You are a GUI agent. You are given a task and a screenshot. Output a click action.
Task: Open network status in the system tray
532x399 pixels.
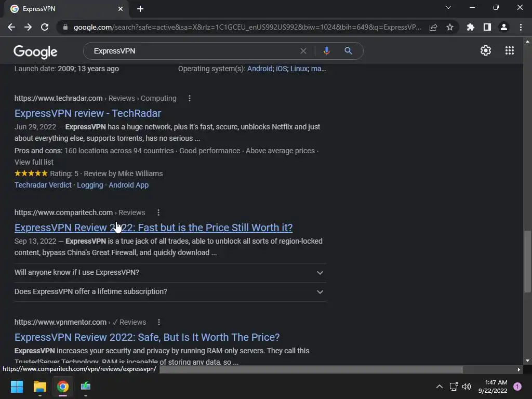[454, 387]
